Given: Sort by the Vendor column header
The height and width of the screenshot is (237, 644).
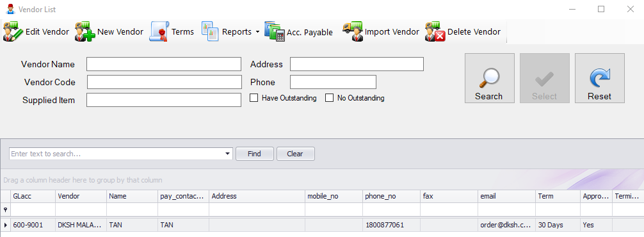Looking at the screenshot, I should pos(81,197).
